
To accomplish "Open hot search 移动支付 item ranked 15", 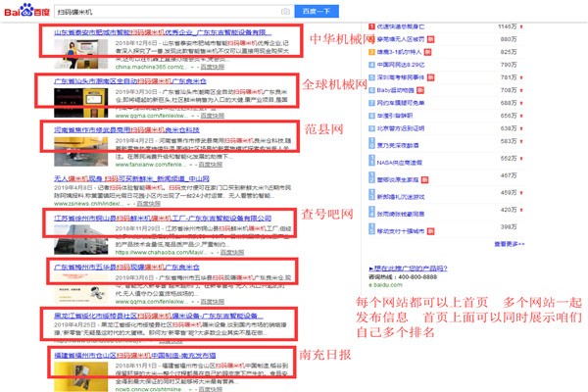I will 401,231.
